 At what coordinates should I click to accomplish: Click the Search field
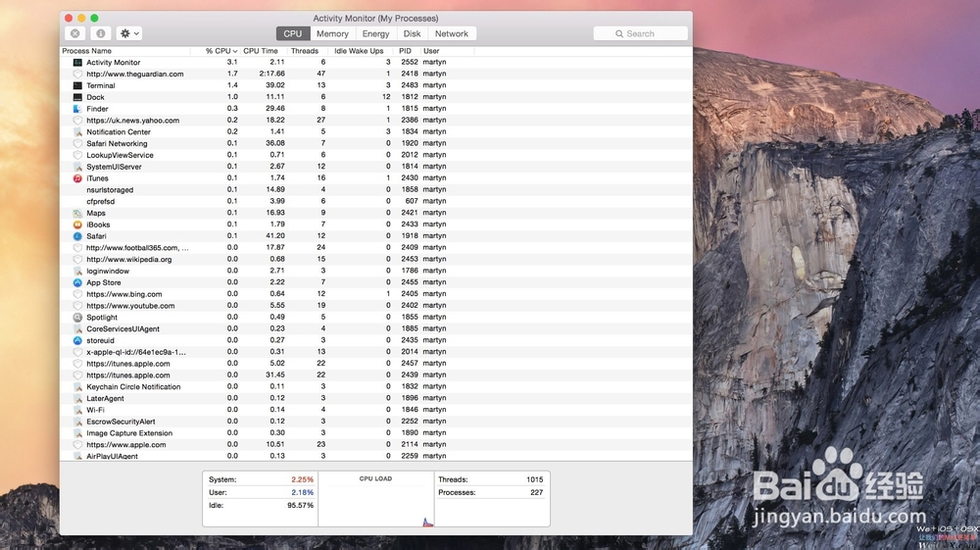641,33
